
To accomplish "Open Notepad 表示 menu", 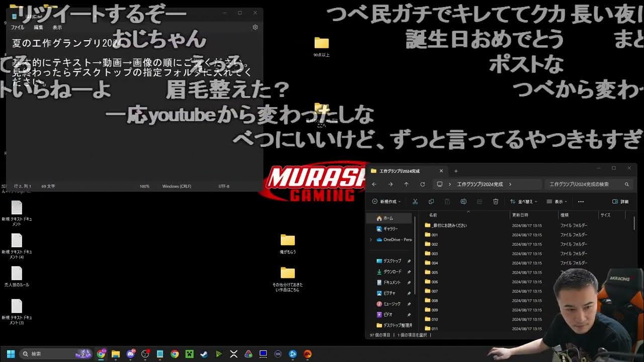I will 57,28.
